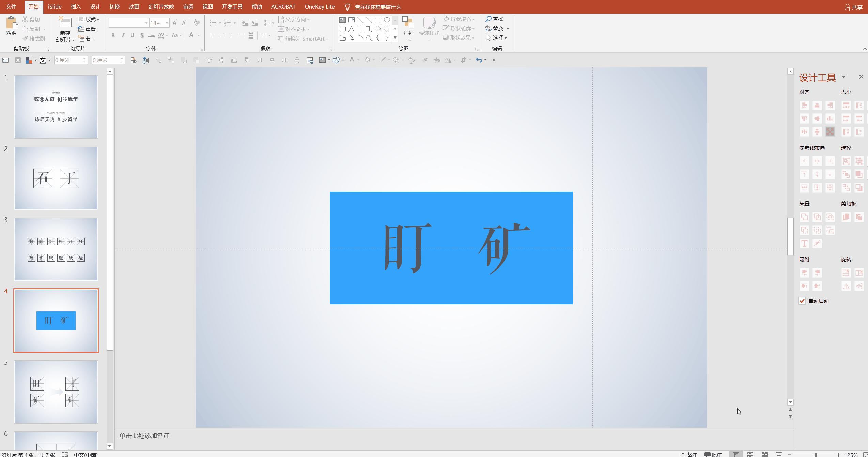Open the iSlide ribbon tab
The height and width of the screenshot is (457, 868).
click(55, 7)
